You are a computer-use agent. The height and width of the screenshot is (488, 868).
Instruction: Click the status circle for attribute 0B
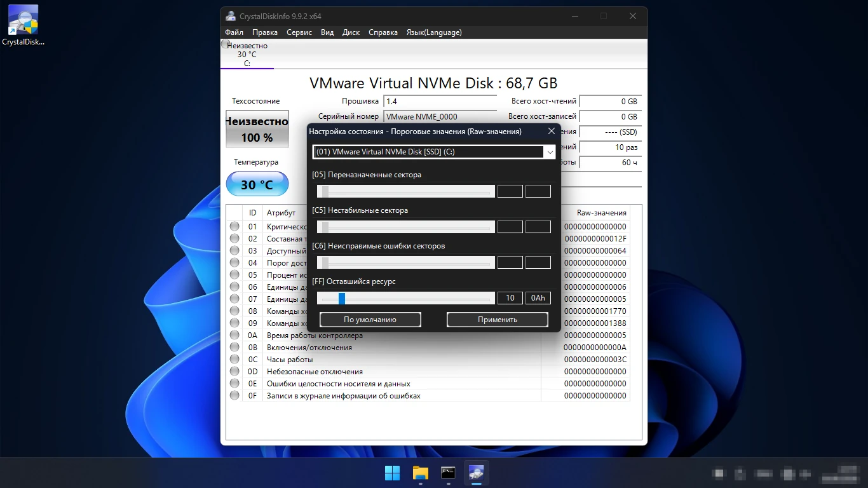coord(234,348)
